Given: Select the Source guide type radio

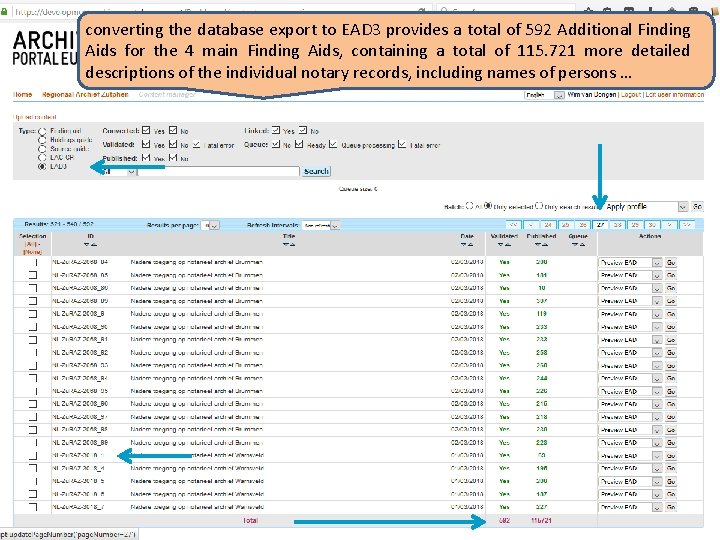Looking at the screenshot, I should pos(42,149).
